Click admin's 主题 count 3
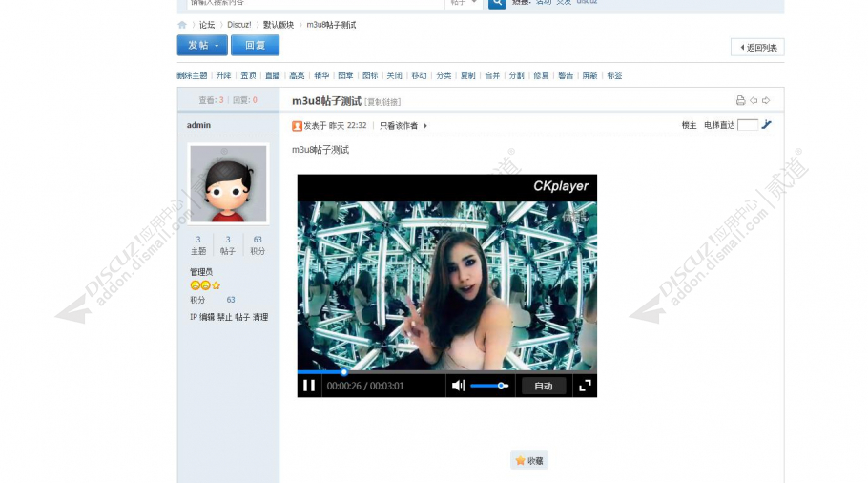The image size is (868, 483). (x=198, y=240)
